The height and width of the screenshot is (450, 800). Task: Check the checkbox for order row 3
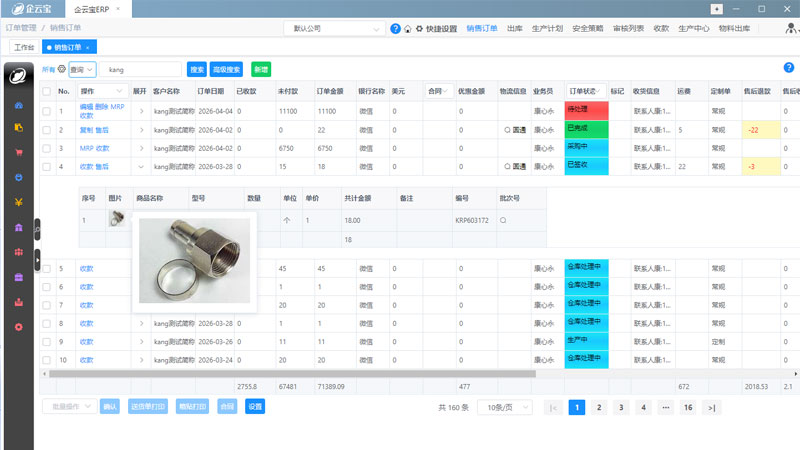pyautogui.click(x=46, y=148)
